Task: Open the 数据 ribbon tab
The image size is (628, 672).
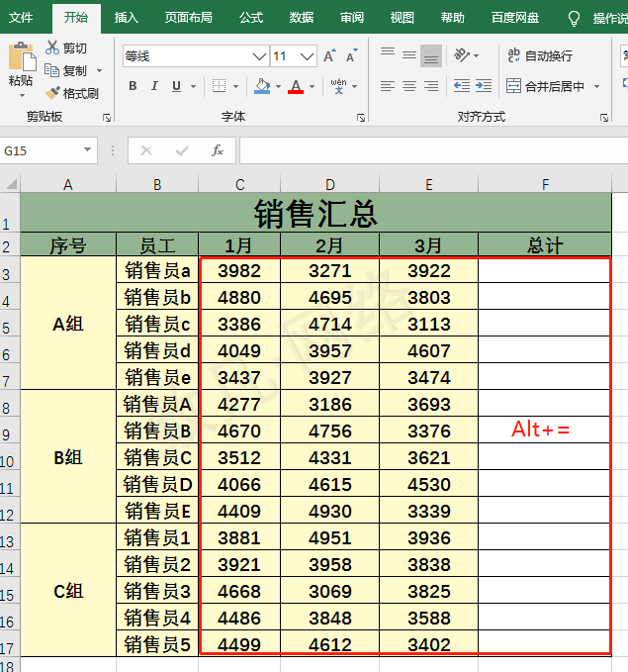Action: [302, 18]
